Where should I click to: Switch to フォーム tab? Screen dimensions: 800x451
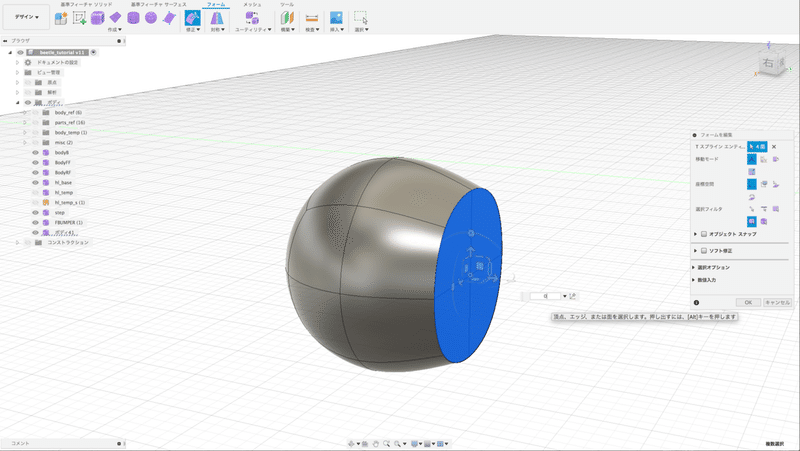coord(216,4)
